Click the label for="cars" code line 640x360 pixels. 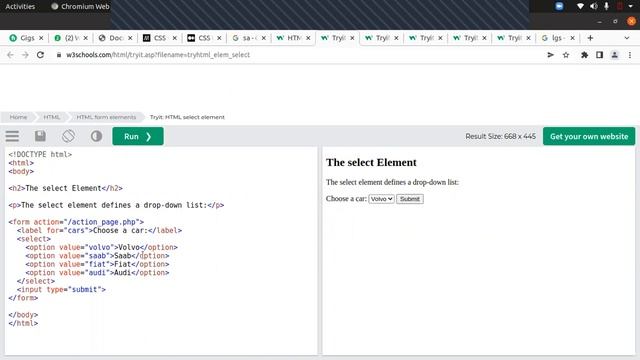[x=99, y=231]
